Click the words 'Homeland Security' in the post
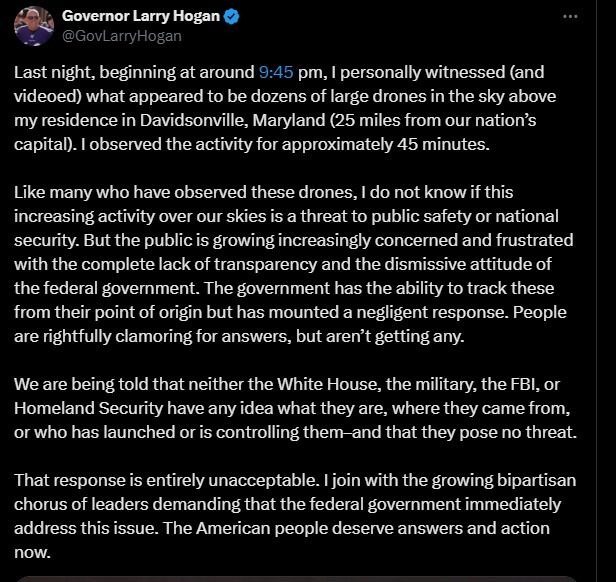Screen dimensions: 616x582 [88, 408]
